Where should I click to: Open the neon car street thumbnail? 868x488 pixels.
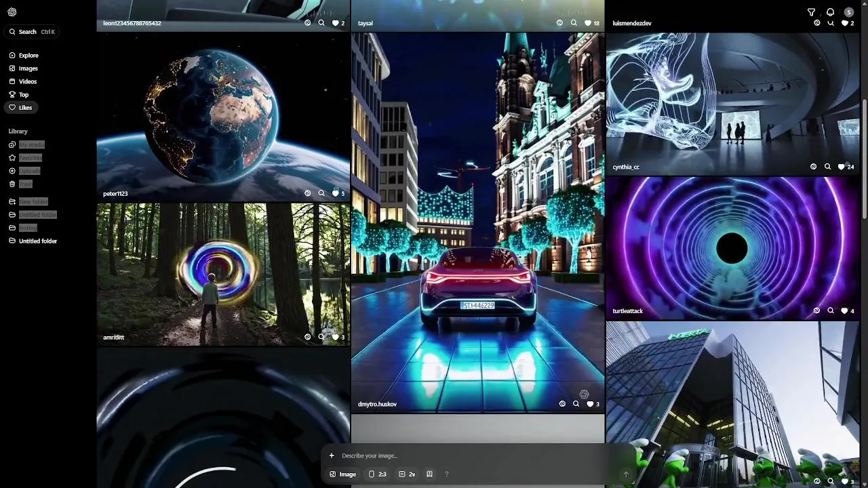[x=477, y=222]
